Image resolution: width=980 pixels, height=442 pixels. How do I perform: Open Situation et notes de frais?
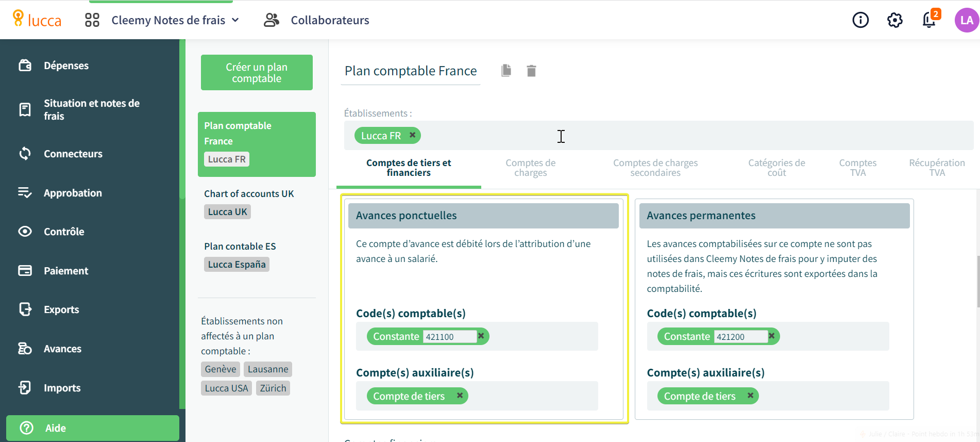pyautogui.click(x=92, y=109)
